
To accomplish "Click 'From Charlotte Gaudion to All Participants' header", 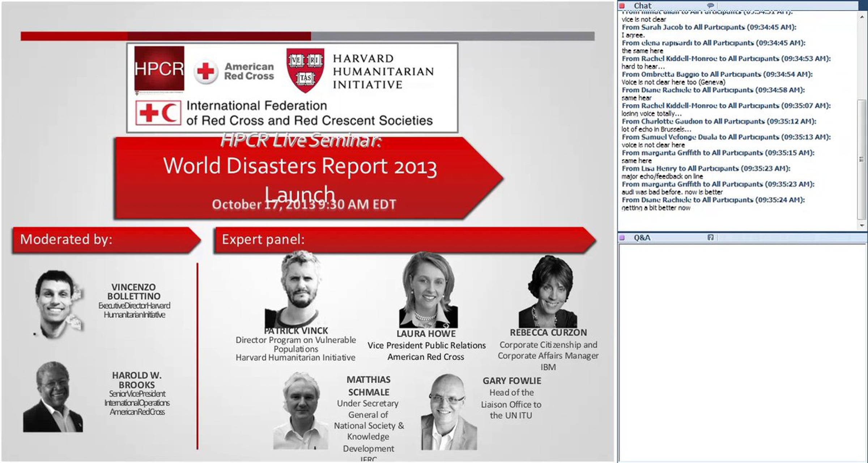I will tap(719, 121).
